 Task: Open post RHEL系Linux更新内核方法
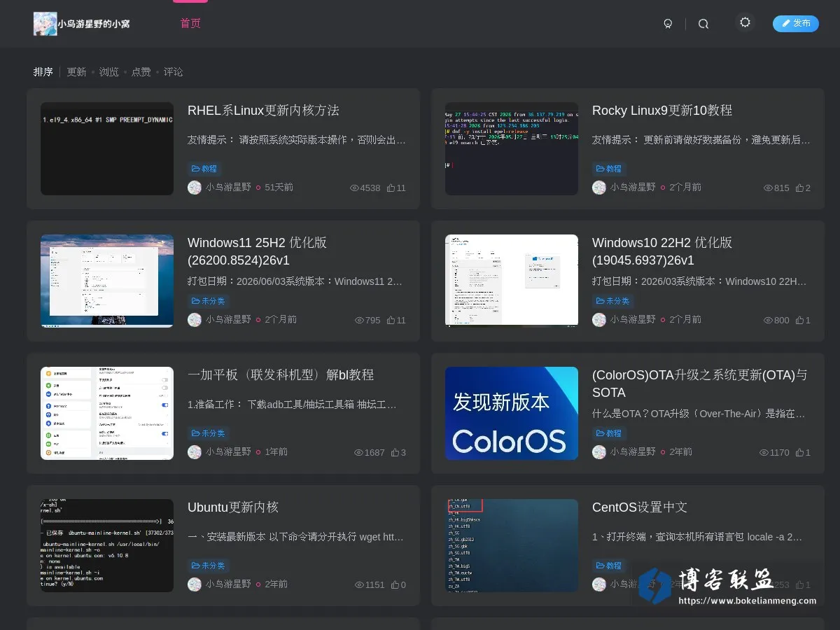coord(263,111)
